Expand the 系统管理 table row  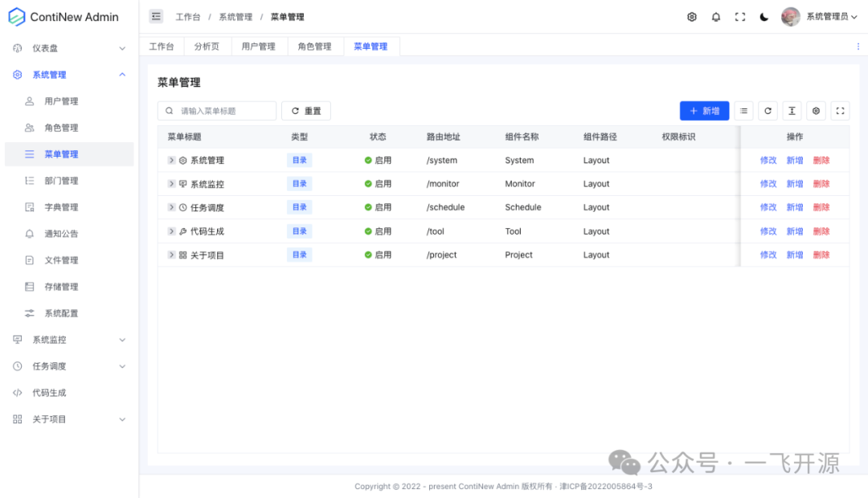(x=170, y=160)
